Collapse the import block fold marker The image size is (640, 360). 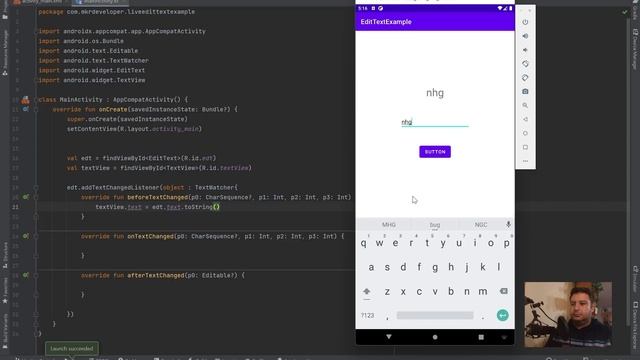click(36, 31)
